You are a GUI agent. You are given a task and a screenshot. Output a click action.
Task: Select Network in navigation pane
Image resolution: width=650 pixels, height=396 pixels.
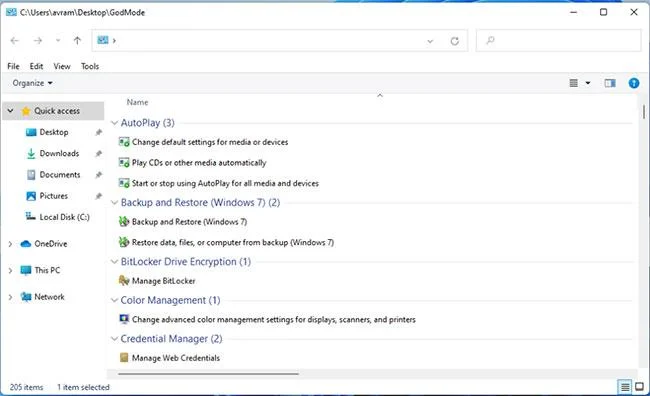point(49,297)
